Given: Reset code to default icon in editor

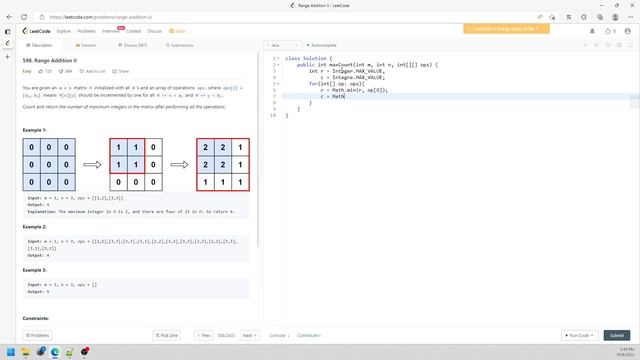Looking at the screenshot, I should 608,45.
